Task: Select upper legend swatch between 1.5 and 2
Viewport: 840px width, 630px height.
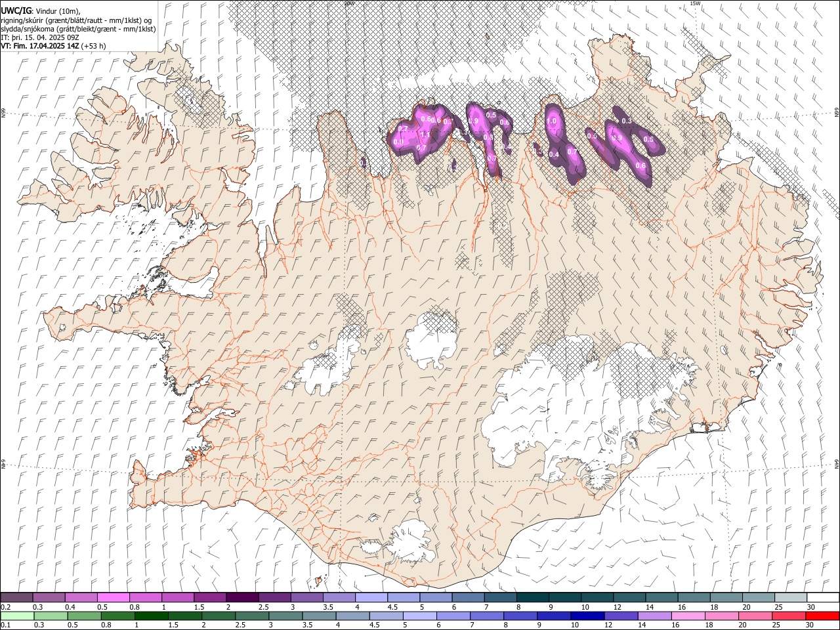Action: pos(210,598)
